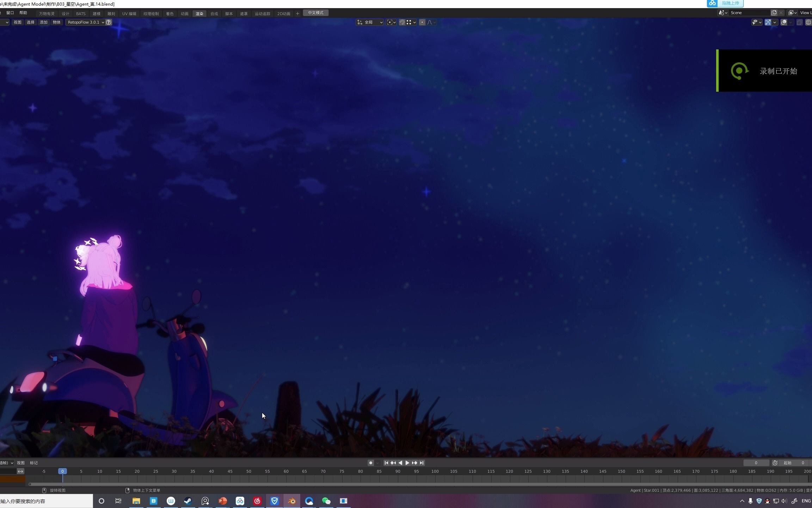Click the Steam icon in the taskbar
The image size is (812, 508).
pyautogui.click(x=188, y=501)
